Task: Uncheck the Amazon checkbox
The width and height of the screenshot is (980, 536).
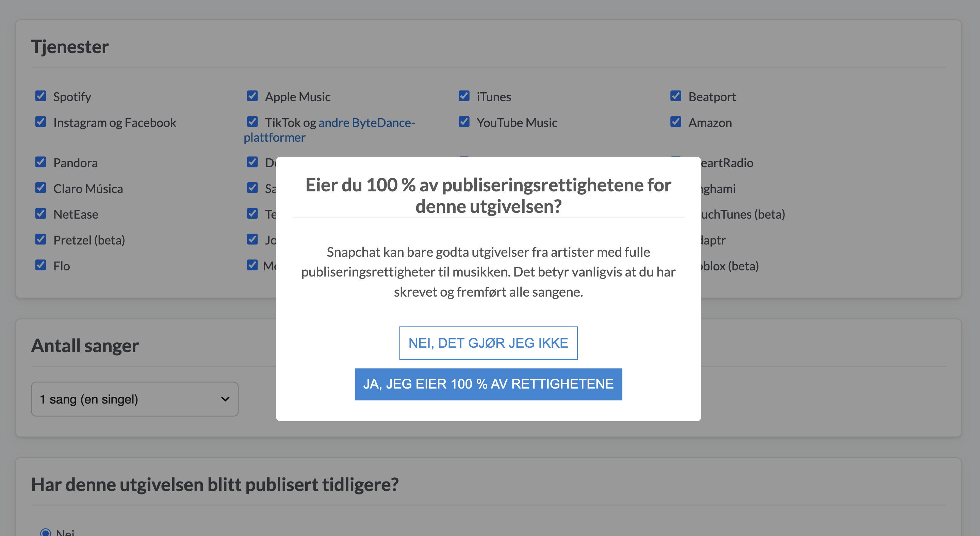Action: point(676,122)
